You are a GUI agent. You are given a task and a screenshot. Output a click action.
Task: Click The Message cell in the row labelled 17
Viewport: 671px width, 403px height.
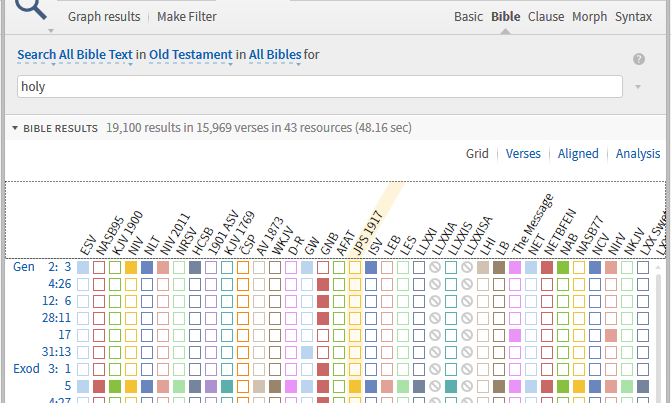515,335
